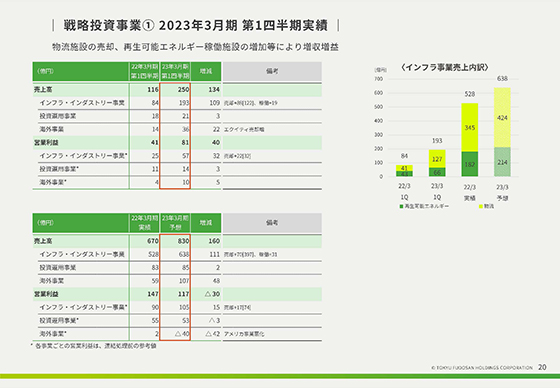Image resolution: width=560 pixels, height=388 pixels.
Task: Select the アメリカ事業悪化 remark
Action: click(244, 334)
